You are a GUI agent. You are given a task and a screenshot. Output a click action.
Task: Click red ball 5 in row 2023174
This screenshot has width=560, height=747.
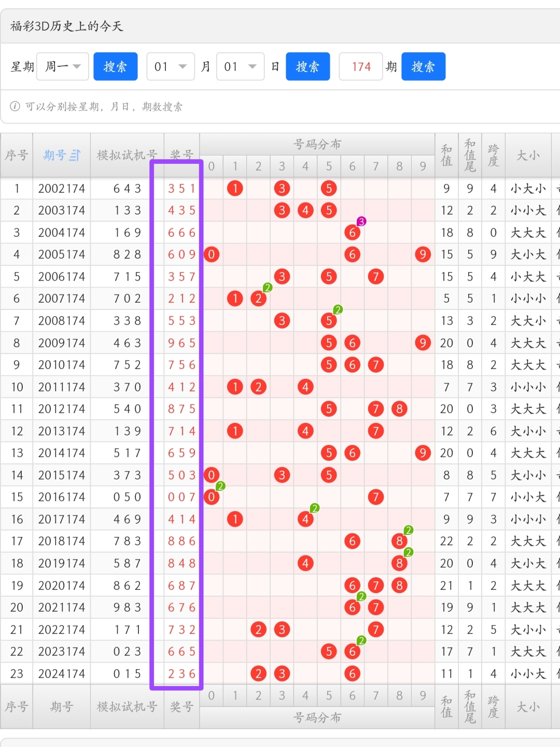point(329,652)
